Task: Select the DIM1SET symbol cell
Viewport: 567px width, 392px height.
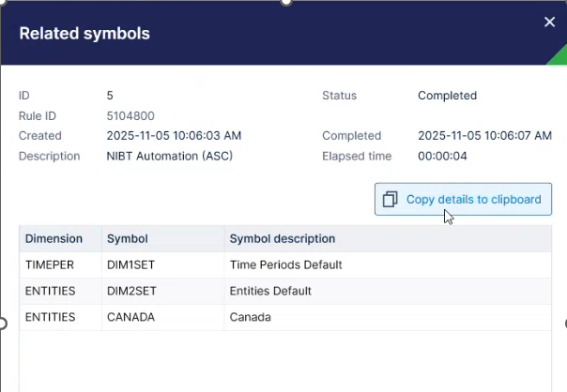Action: (131, 265)
